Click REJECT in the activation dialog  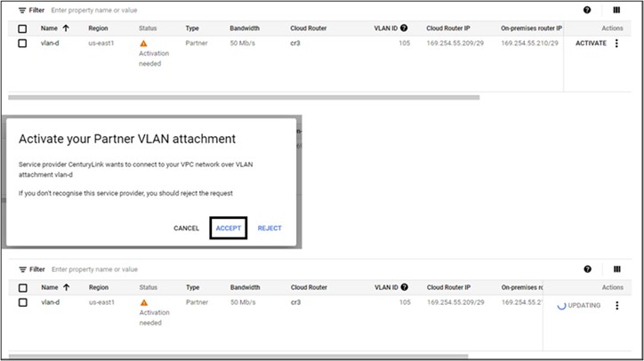tap(270, 229)
